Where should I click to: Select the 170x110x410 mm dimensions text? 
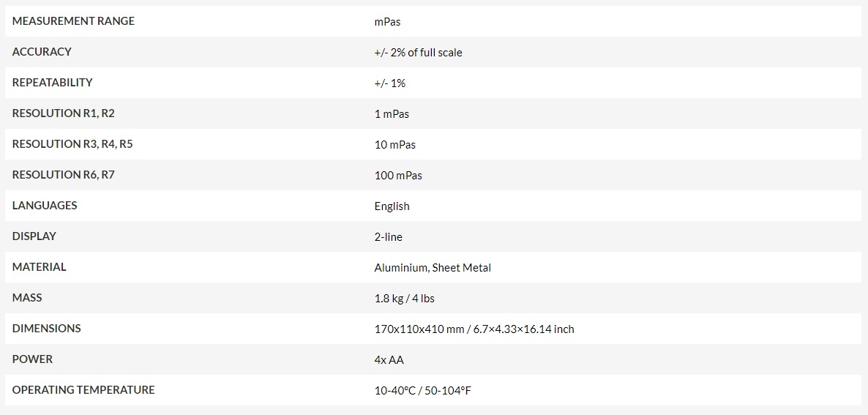pyautogui.click(x=419, y=329)
